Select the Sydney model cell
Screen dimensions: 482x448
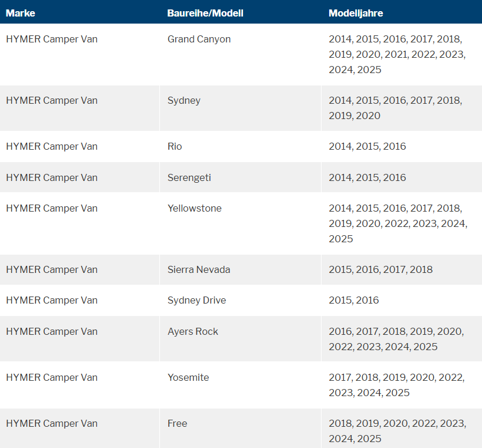[x=240, y=108]
